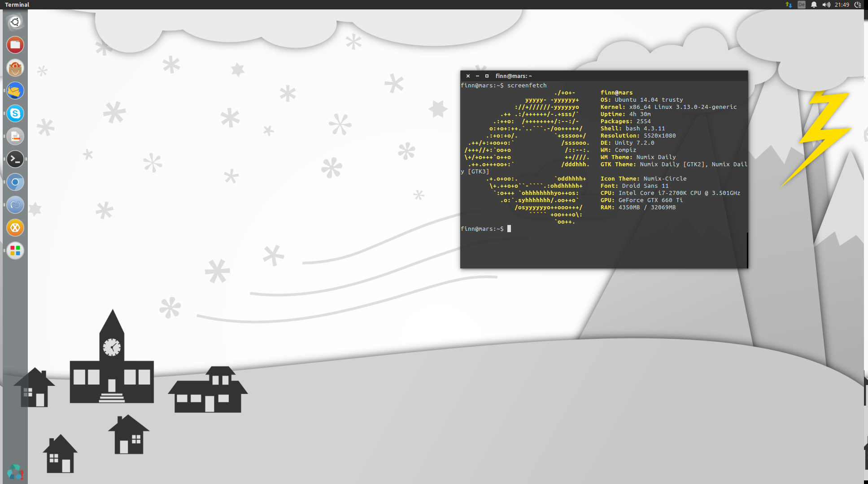Open the Ubuntu Software Center shopping bag
Screen dimensions: 868x484
click(x=15, y=68)
